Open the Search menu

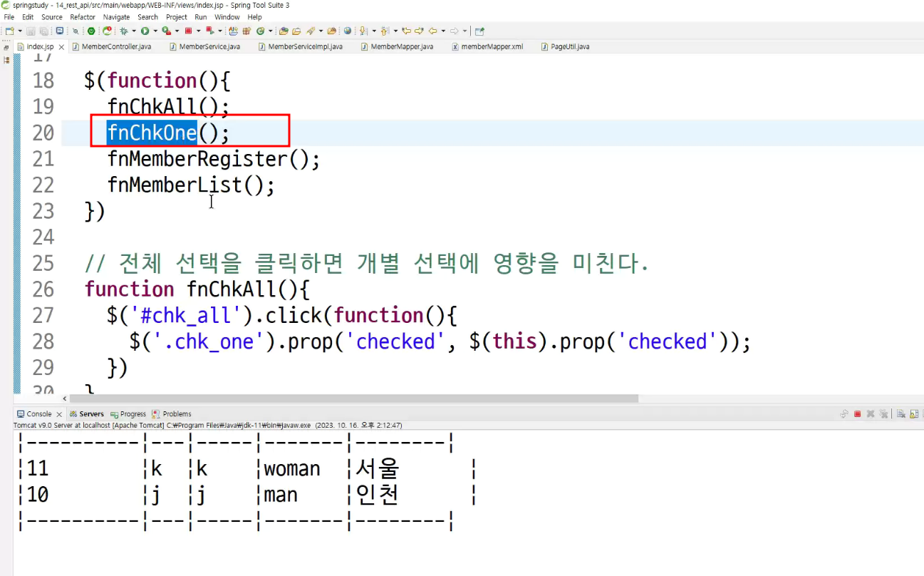148,17
